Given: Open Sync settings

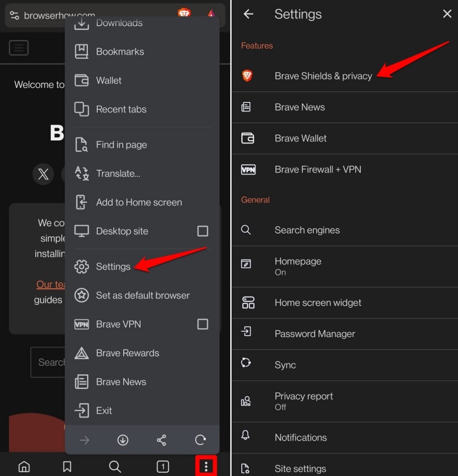Looking at the screenshot, I should [x=345, y=365].
